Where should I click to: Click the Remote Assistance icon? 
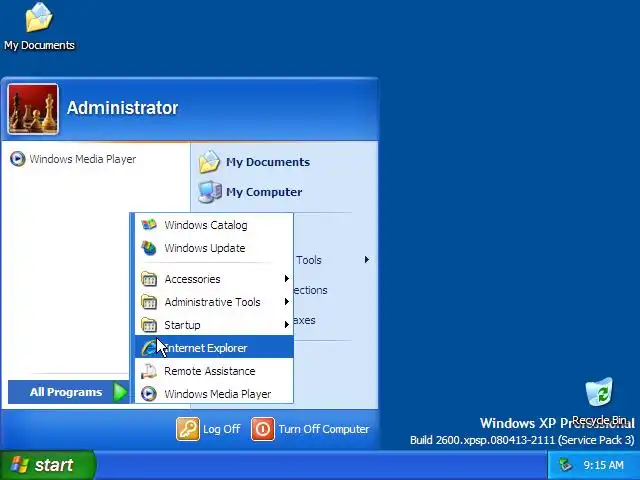149,371
